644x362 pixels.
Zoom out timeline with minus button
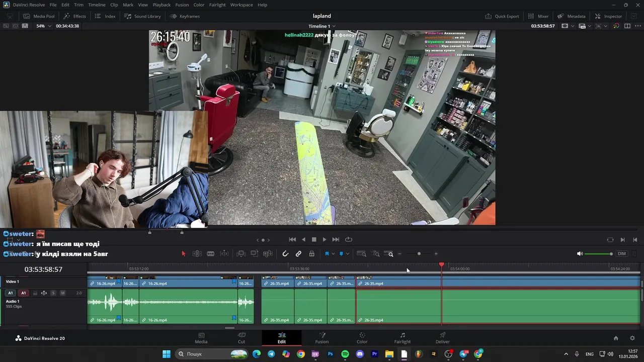click(x=399, y=254)
